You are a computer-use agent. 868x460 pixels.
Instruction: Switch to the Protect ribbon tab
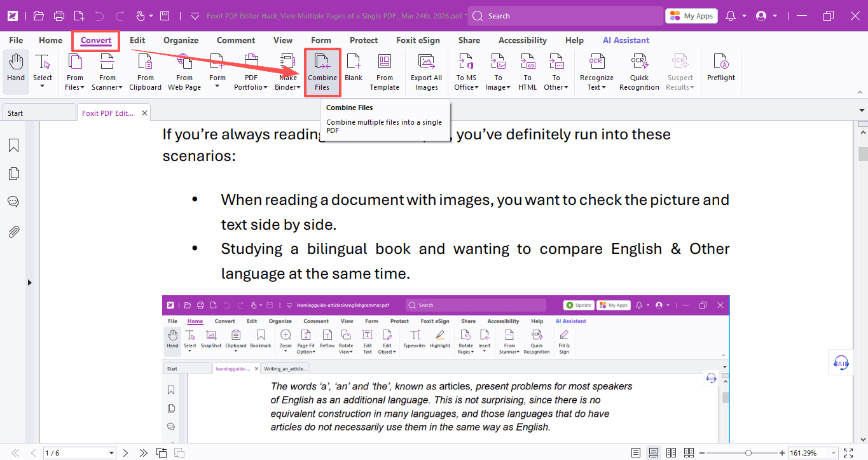coord(364,40)
